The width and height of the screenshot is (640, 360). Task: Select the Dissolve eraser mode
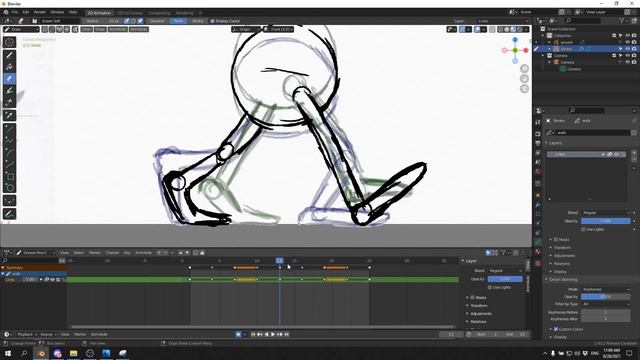pyautogui.click(x=157, y=21)
